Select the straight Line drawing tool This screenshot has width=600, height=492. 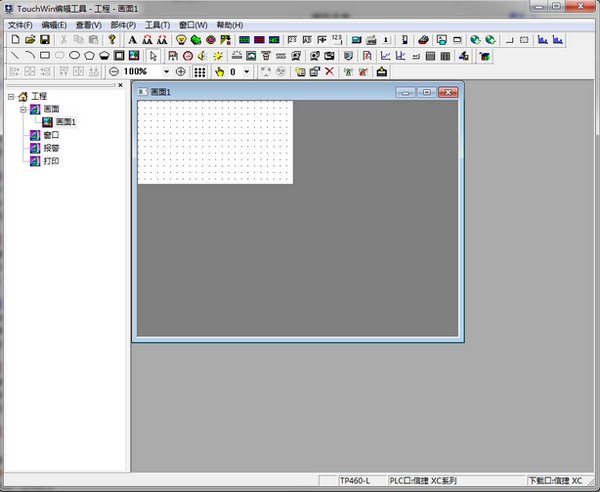coord(14,55)
